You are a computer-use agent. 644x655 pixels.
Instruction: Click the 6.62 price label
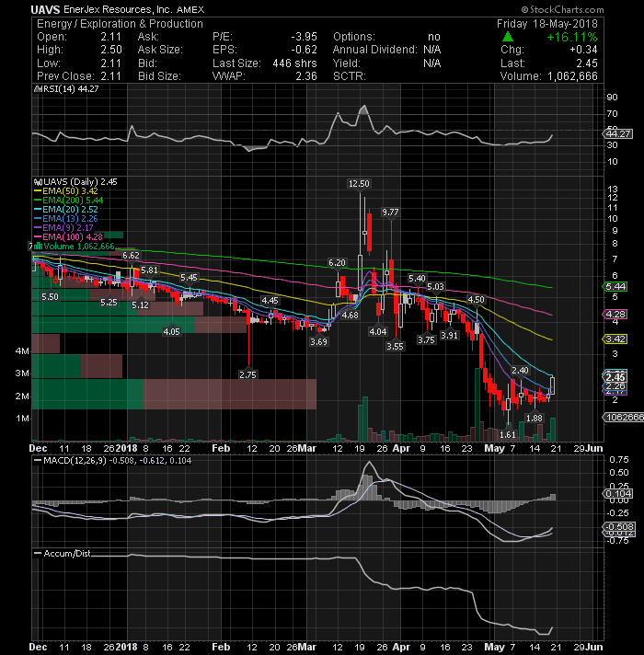pyautogui.click(x=131, y=256)
